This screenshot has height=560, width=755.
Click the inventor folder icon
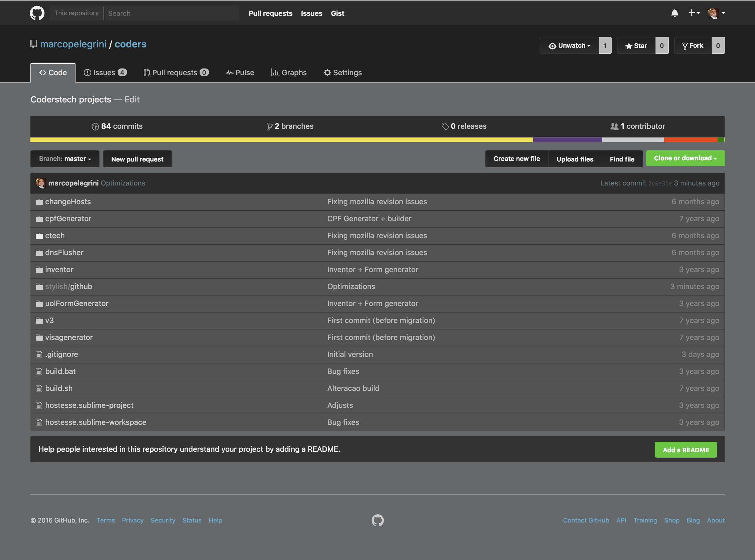39,270
